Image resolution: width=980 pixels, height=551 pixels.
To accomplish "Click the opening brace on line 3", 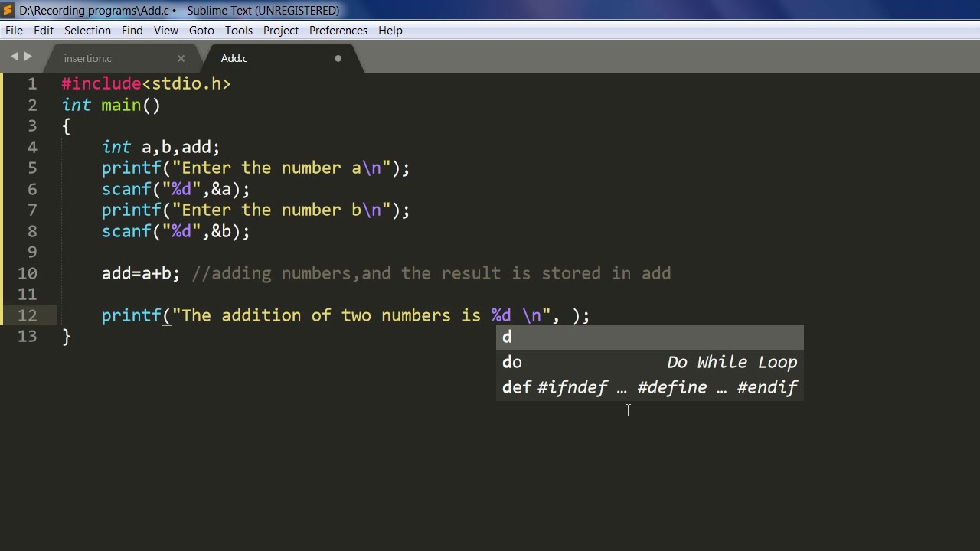I will point(67,126).
